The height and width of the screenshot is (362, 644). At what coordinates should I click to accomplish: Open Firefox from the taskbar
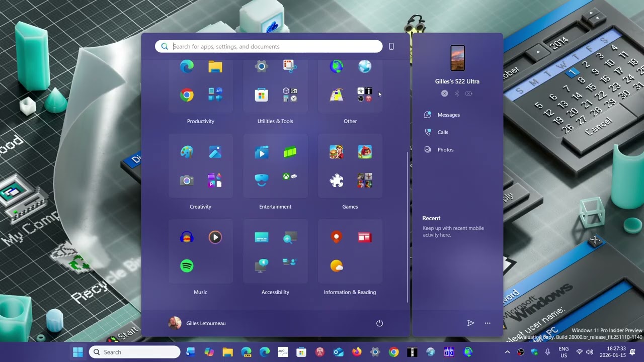coord(357,352)
